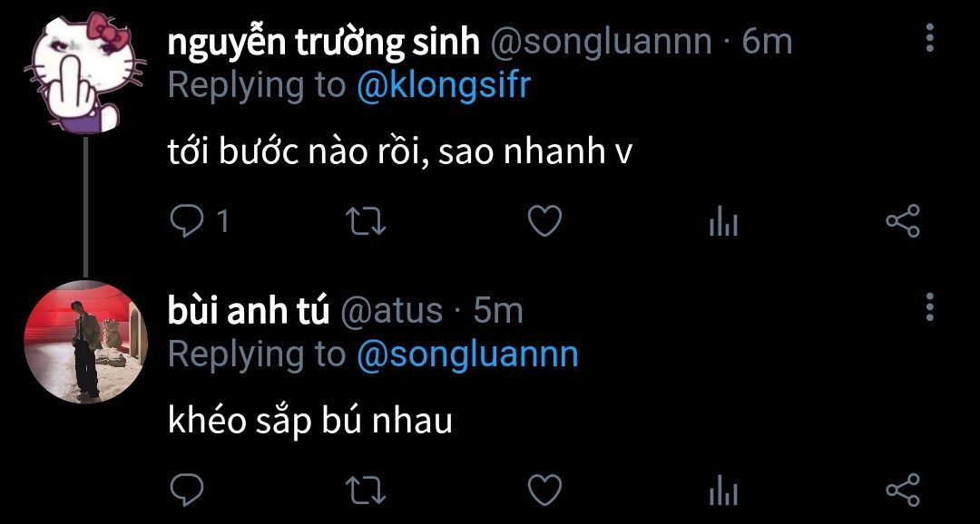Open tweet text "tới bước nào rồi, sao nhanh v"

(x=400, y=153)
